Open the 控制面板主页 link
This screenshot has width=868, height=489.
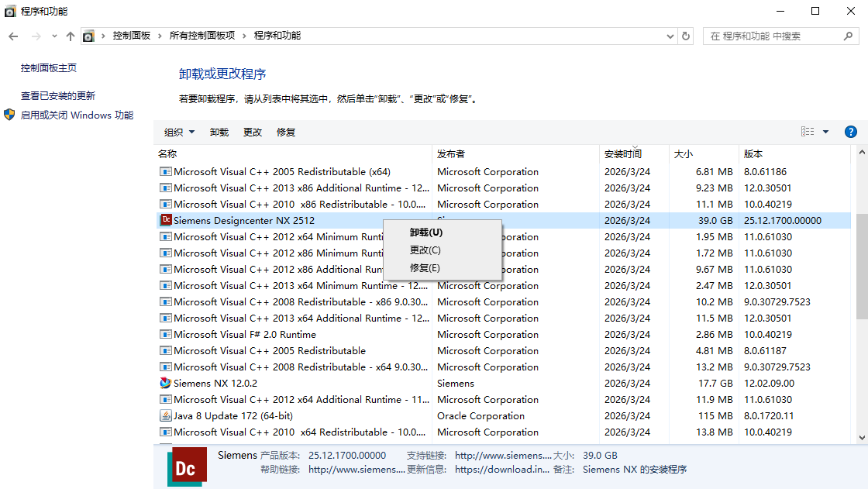pos(49,68)
